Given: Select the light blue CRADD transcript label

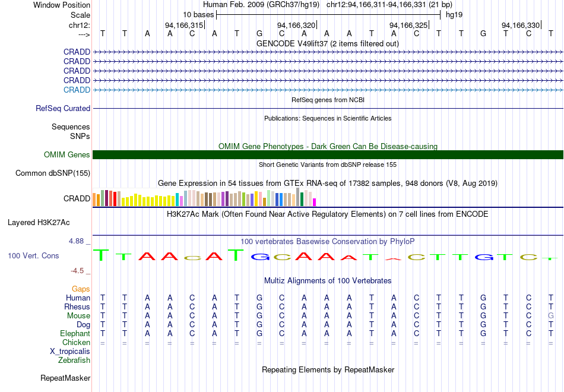Looking at the screenshot, I should pos(77,90).
